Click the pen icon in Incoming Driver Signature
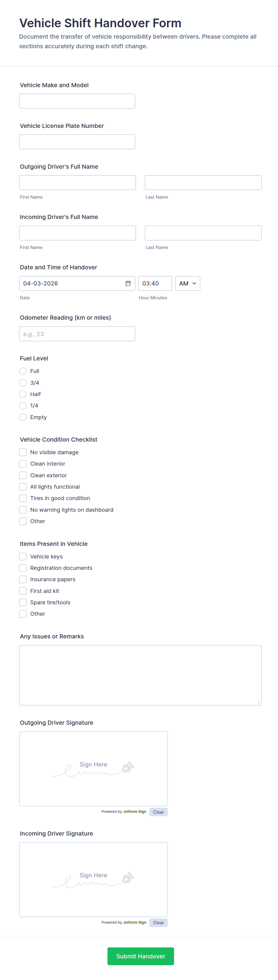The height and width of the screenshot is (980, 278). coord(128,877)
